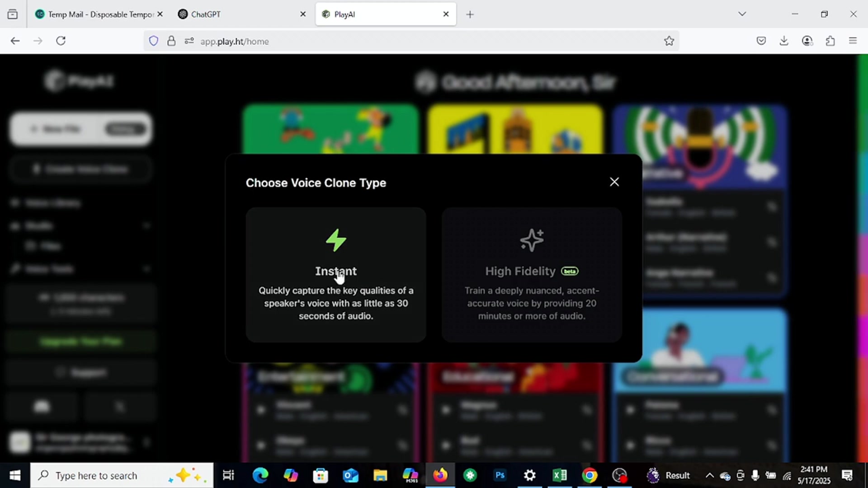Click the microphone icon in system tray

(755, 475)
